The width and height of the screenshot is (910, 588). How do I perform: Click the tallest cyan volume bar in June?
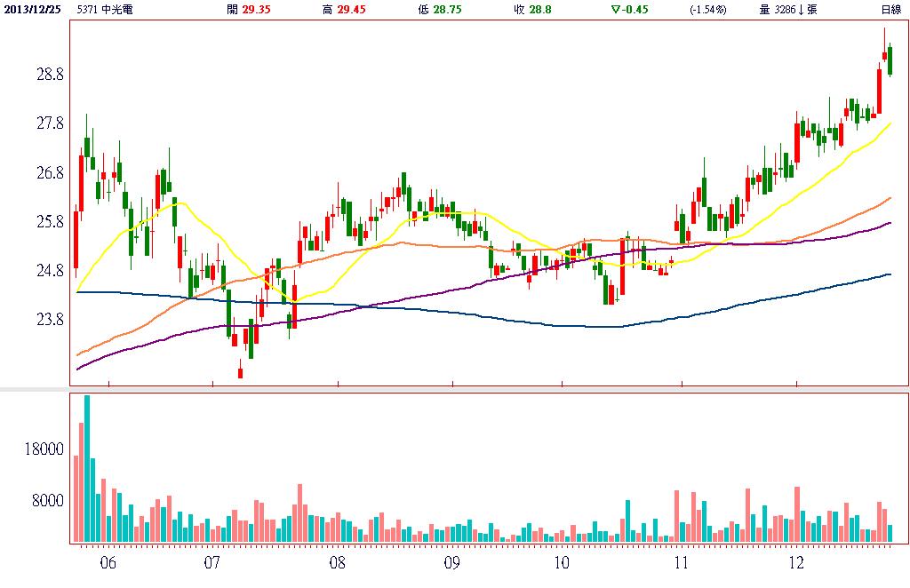tap(87, 469)
